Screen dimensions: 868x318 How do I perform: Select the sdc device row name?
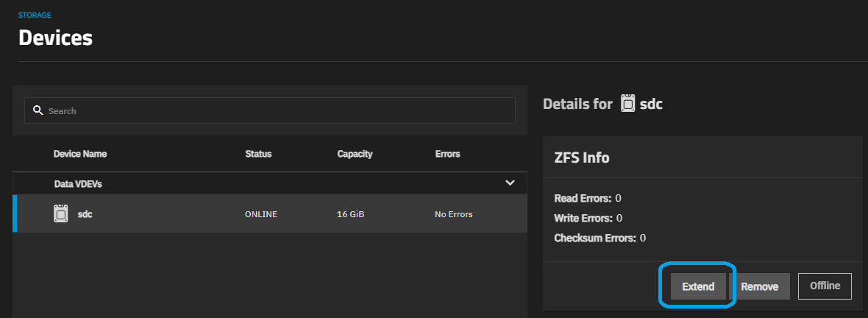click(x=85, y=214)
